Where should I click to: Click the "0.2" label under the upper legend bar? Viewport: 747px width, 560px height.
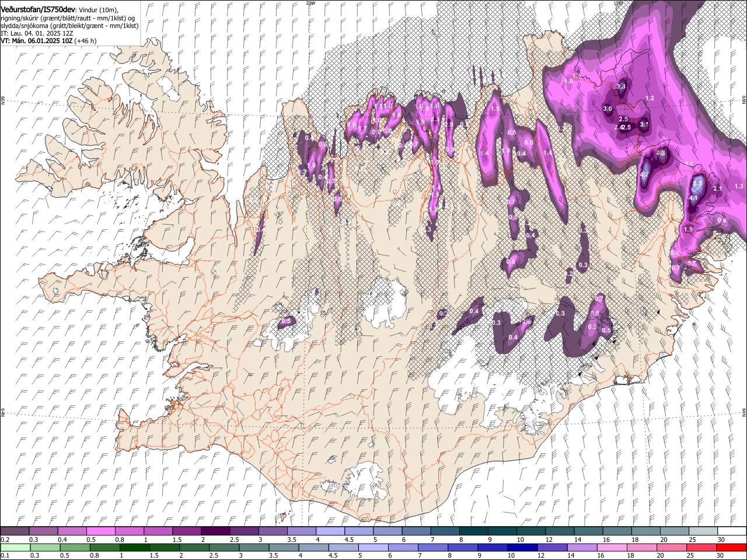click(x=5, y=540)
